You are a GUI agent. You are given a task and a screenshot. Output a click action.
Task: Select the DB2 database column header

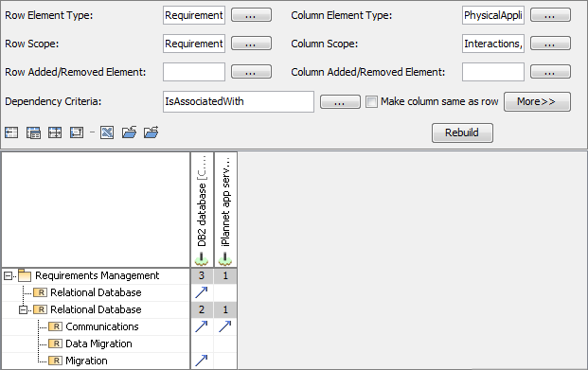202,210
